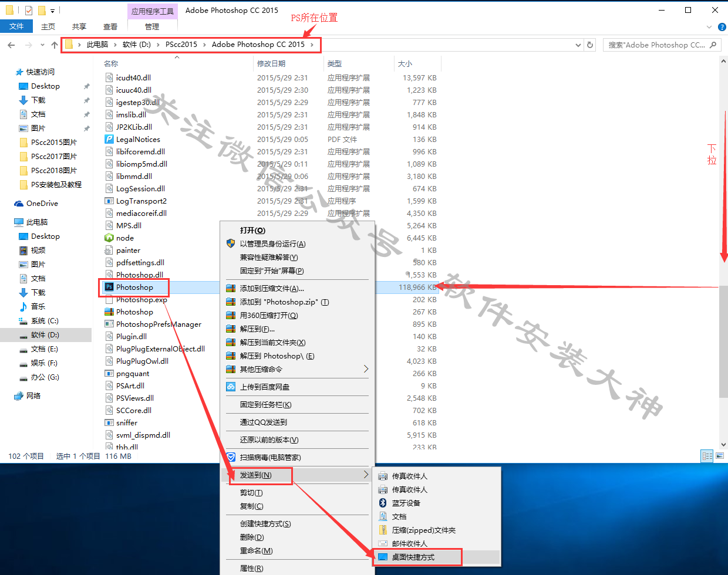Viewport: 728px width, 575px height.
Task: Expand the ribbon with the chevron
Action: [x=709, y=27]
